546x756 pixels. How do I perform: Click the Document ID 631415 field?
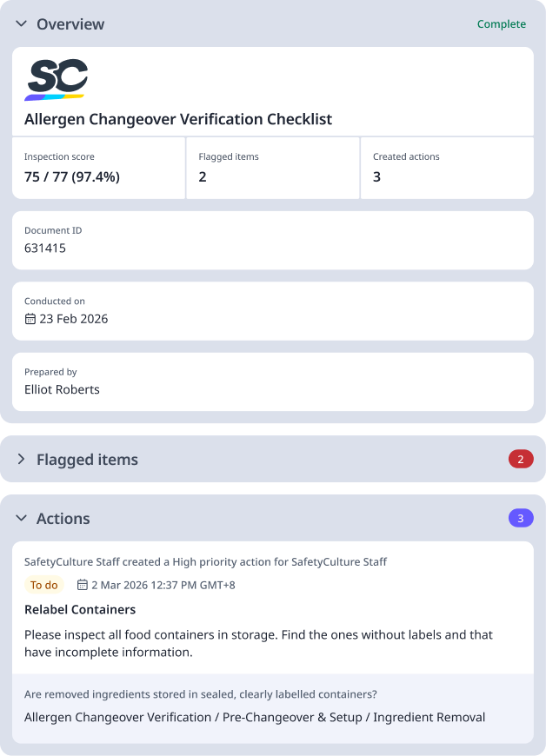coord(272,240)
